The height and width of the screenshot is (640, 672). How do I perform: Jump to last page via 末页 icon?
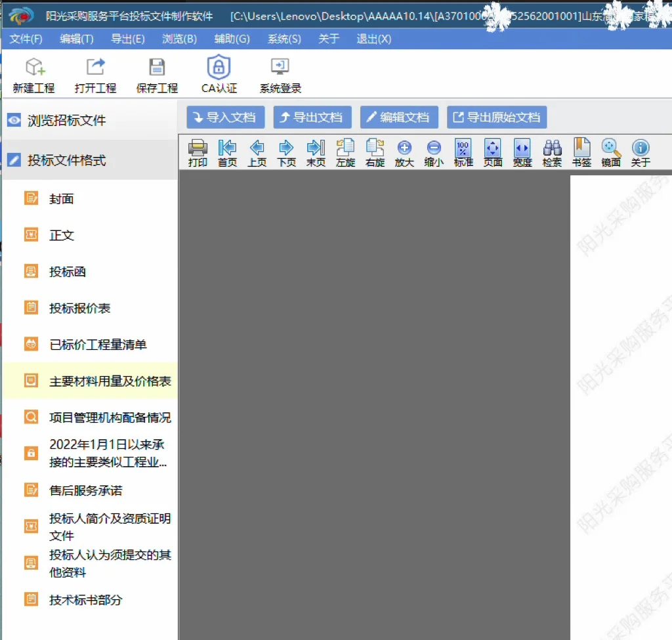click(x=316, y=152)
